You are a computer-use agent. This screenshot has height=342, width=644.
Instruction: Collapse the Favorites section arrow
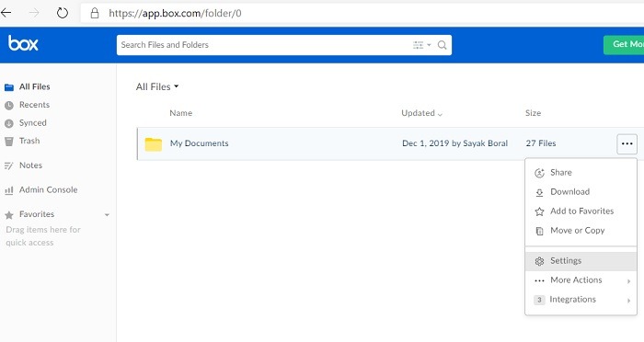tap(107, 215)
